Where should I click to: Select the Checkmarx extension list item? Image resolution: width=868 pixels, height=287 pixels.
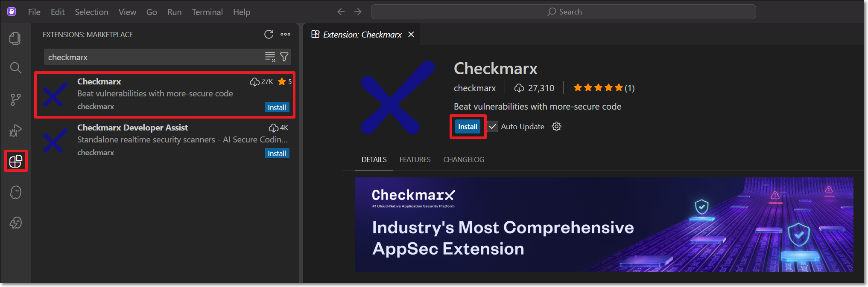click(x=165, y=95)
